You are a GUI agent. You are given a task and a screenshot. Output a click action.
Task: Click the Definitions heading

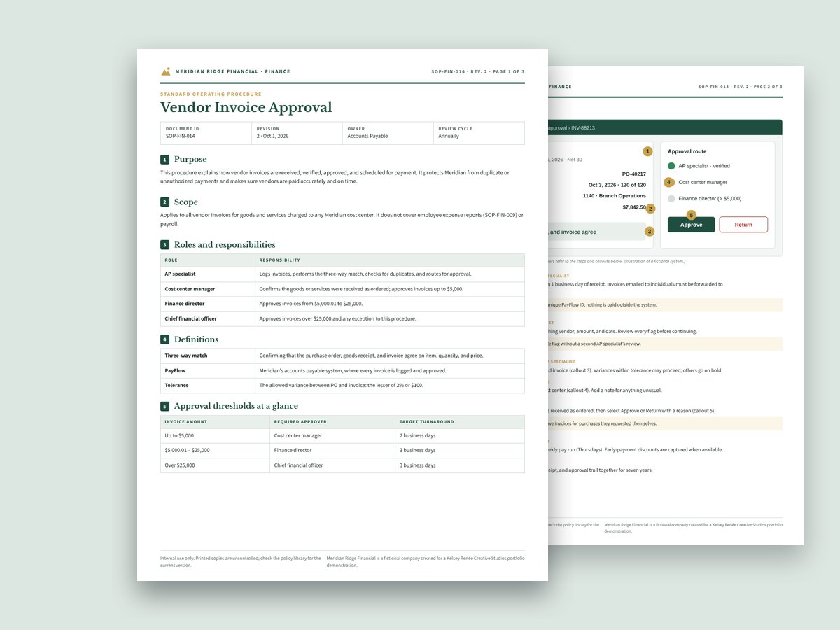pos(196,339)
